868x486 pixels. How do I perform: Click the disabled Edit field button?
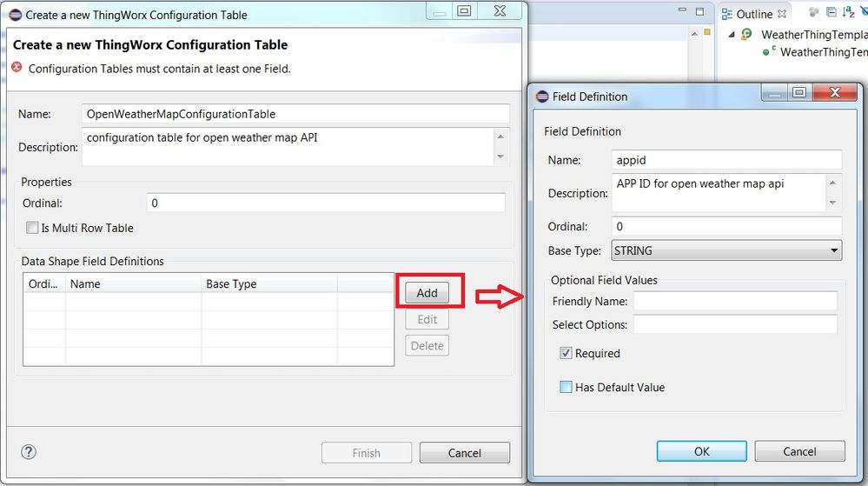[427, 319]
